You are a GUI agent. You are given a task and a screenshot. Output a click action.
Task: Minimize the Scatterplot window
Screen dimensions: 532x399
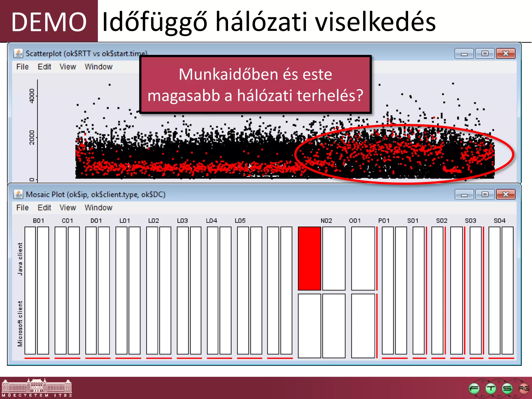464,54
